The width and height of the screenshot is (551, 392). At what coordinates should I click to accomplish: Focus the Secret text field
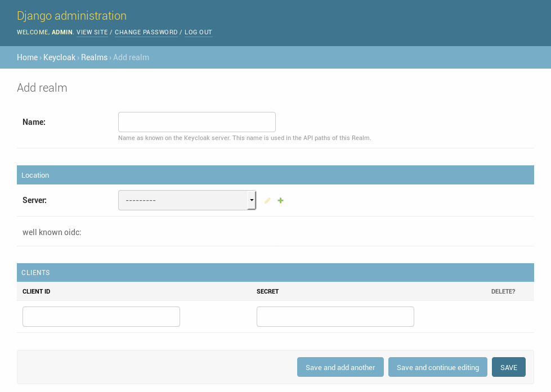pos(335,317)
